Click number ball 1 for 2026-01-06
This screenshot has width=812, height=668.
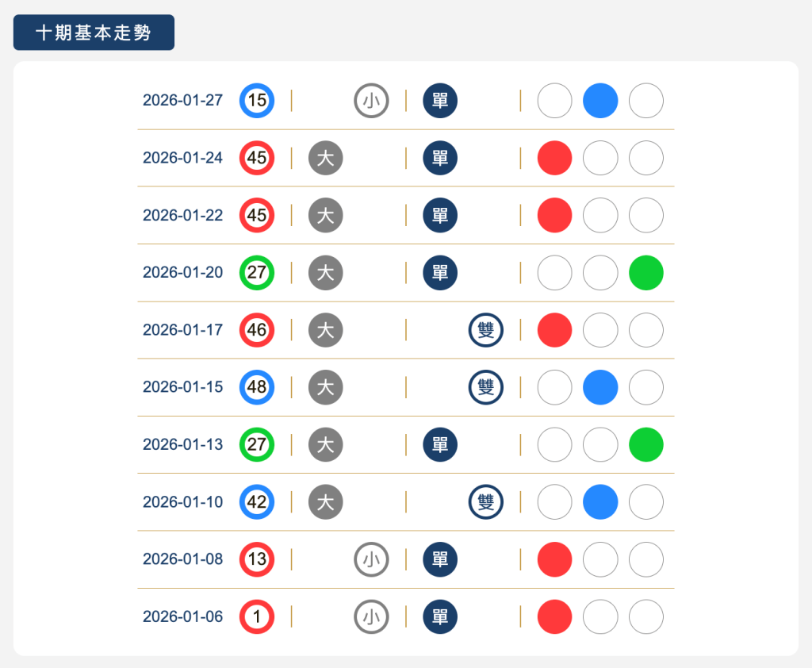(x=257, y=616)
